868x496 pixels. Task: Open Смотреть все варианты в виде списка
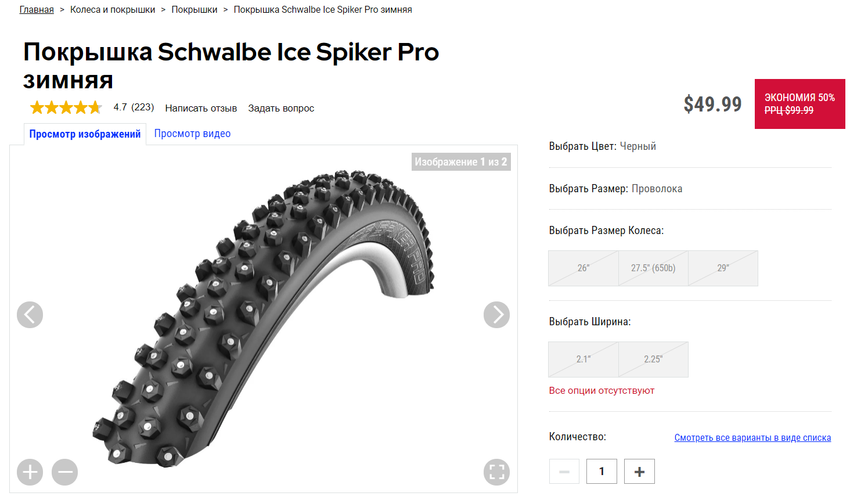(752, 438)
